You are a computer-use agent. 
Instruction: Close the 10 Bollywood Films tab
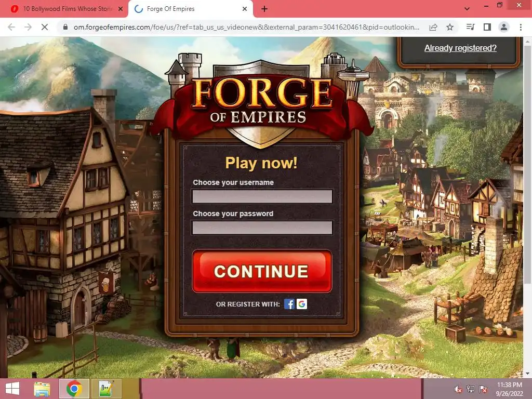pyautogui.click(x=121, y=9)
